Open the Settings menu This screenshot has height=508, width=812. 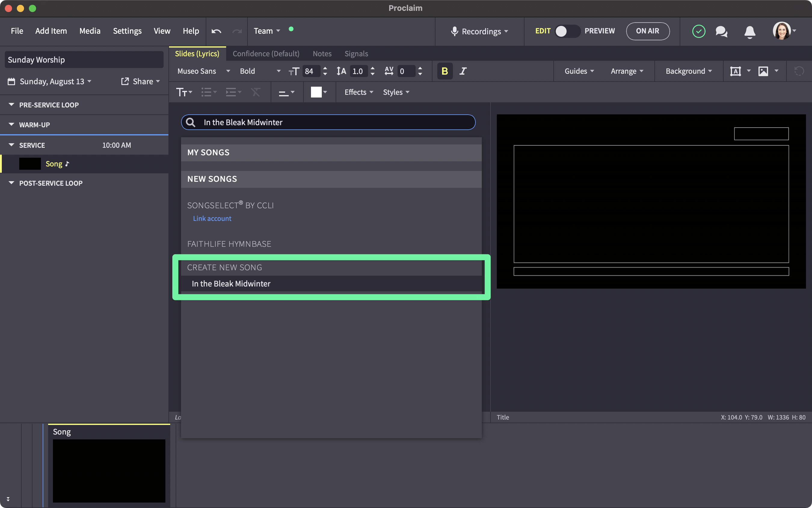(127, 31)
